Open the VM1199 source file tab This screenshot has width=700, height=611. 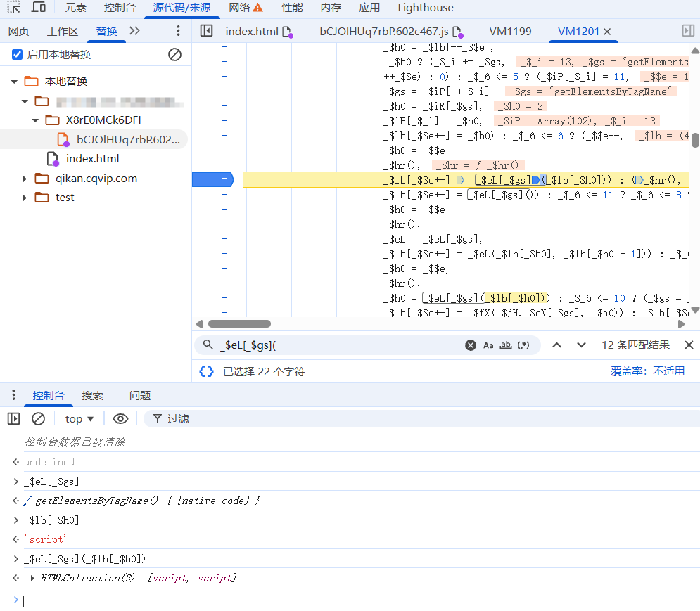click(x=510, y=31)
